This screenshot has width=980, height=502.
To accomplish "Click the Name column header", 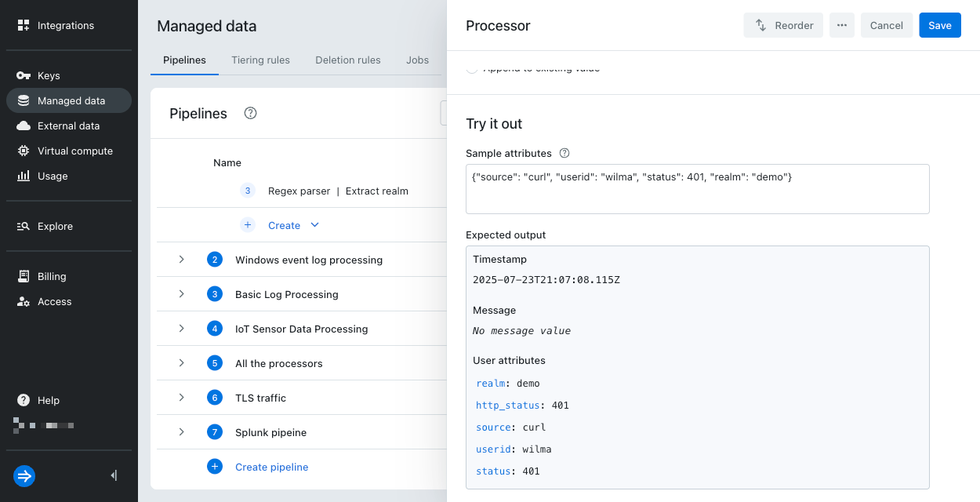I will (x=227, y=162).
